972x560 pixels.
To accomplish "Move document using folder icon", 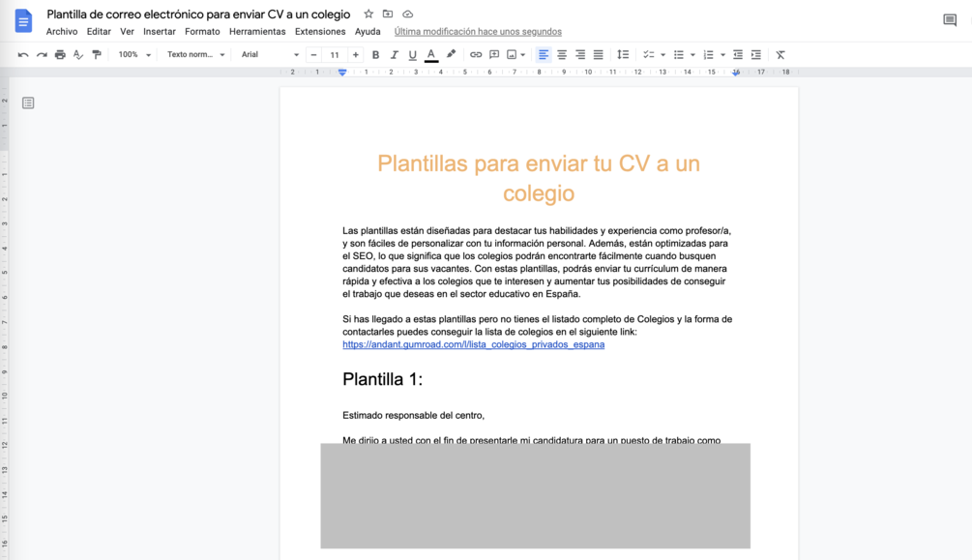I will click(x=388, y=14).
